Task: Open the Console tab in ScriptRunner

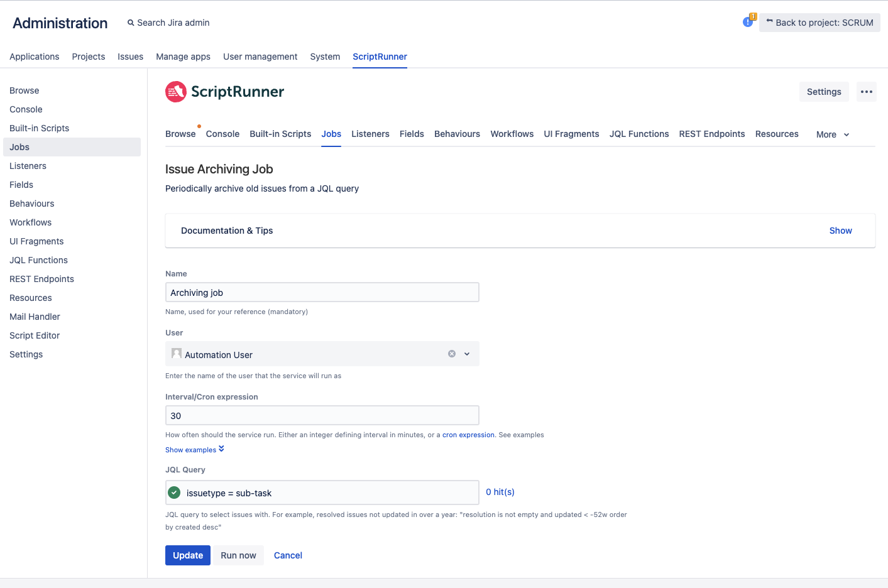Action: (x=222, y=134)
